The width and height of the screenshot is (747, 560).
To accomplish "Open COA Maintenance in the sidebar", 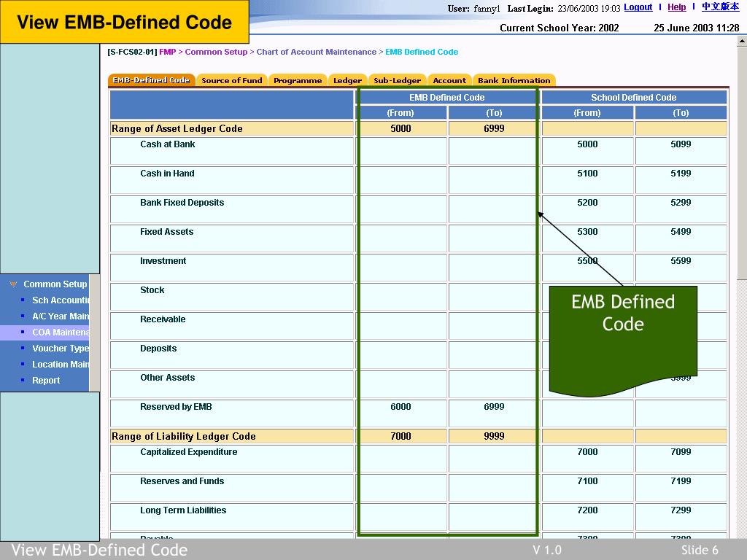I will click(60, 332).
